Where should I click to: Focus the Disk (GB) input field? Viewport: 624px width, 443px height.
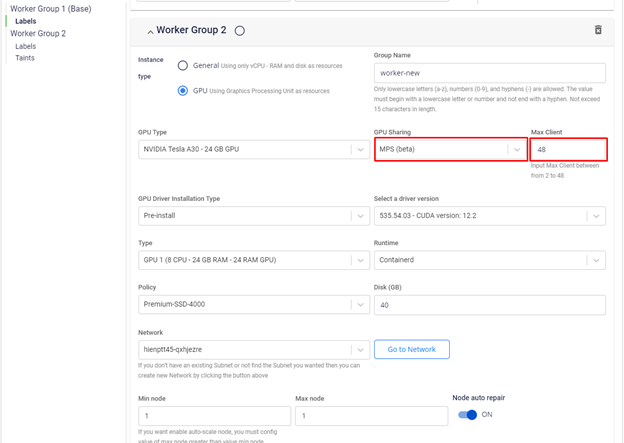(489, 305)
